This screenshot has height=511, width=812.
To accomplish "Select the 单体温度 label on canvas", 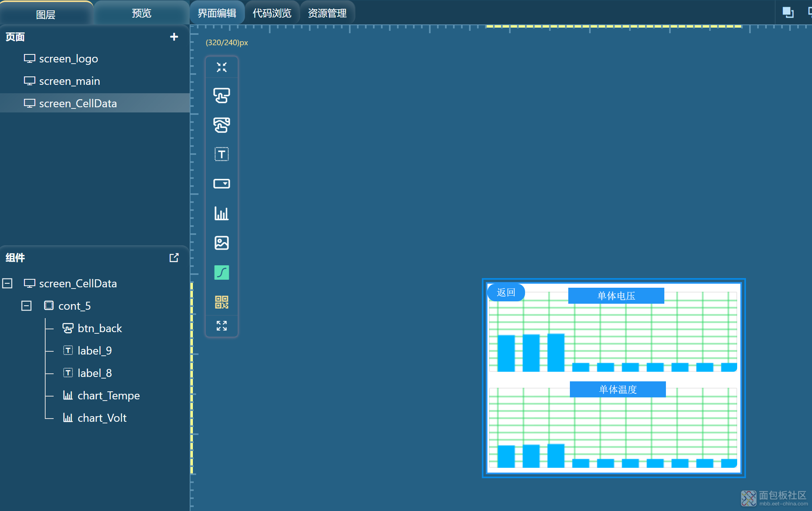I will pyautogui.click(x=618, y=389).
